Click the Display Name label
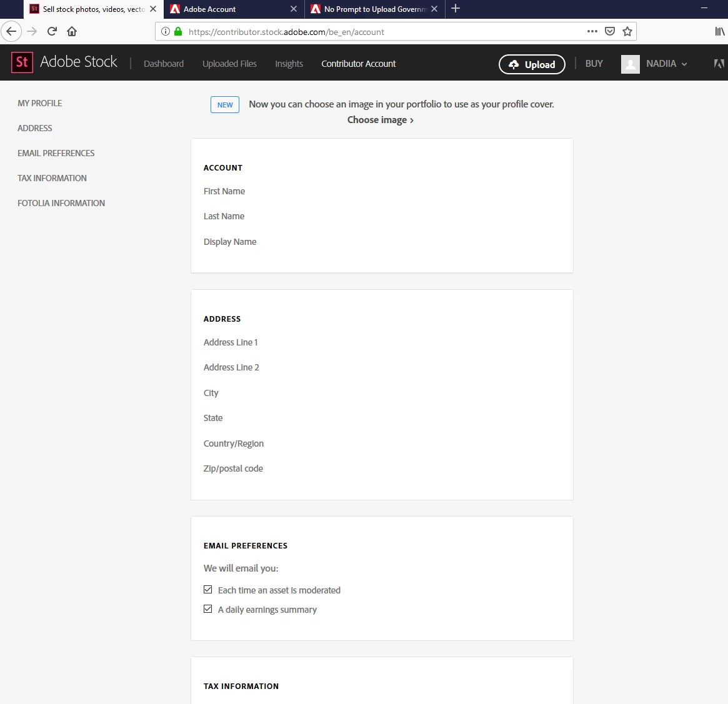 point(230,242)
